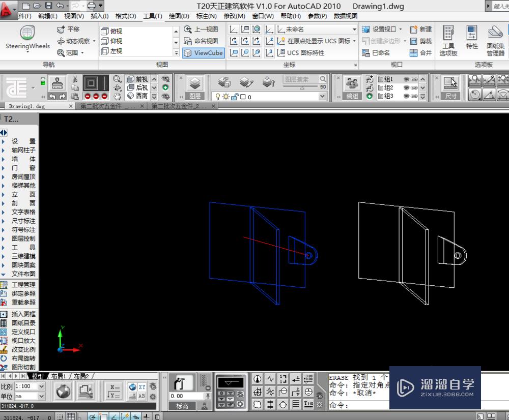Viewport: 509px width, 420px height.
Task: Open 已命名 named viewports
Action: pyautogui.click(x=376, y=52)
